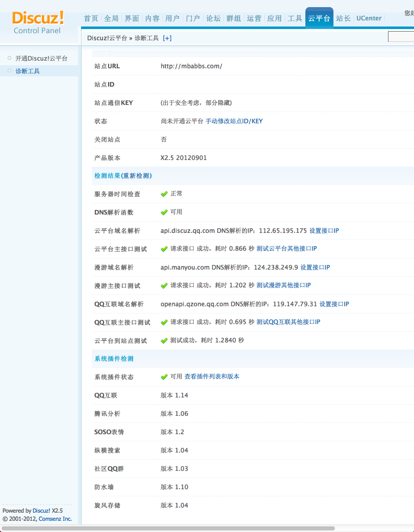Select 诊断工具 in the sidebar
414x532 pixels.
[28, 71]
